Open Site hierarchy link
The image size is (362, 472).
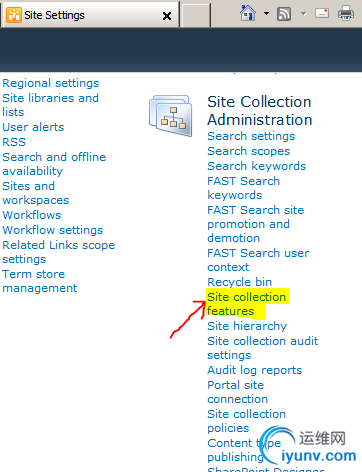pos(247,326)
